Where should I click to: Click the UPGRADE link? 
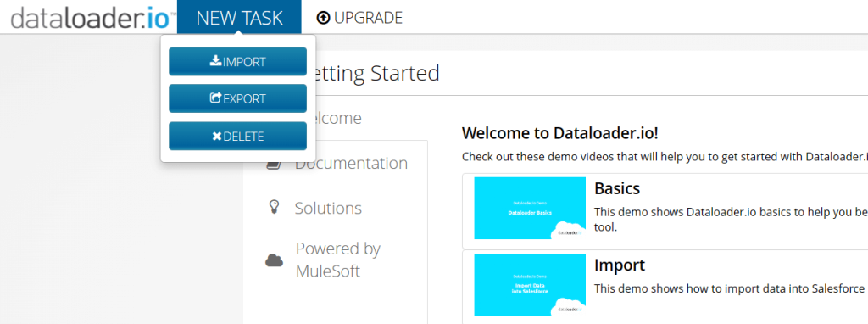359,18
